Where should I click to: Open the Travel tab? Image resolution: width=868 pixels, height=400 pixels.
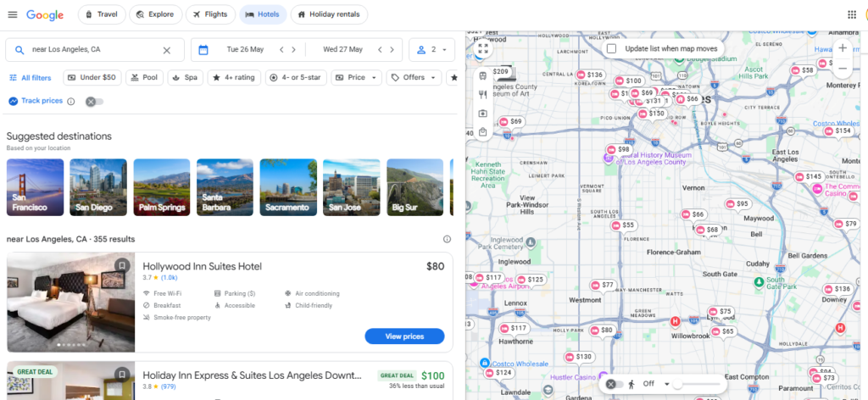(x=102, y=14)
